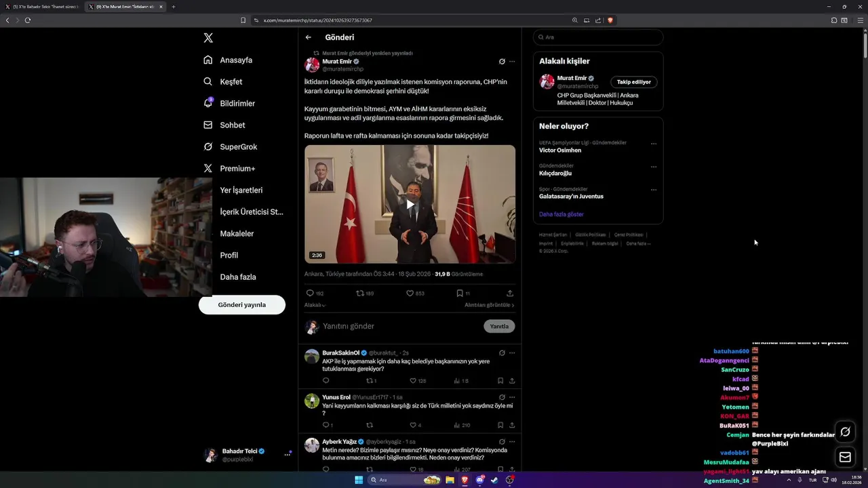Repost the post with 189 reposts

tap(360, 293)
